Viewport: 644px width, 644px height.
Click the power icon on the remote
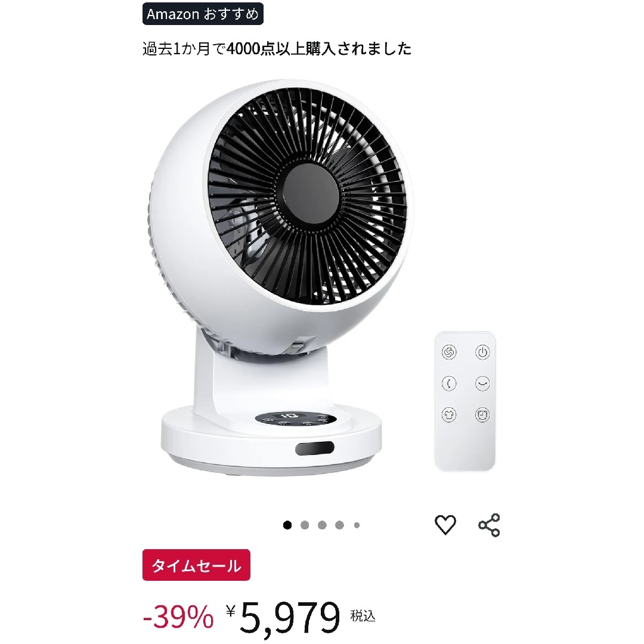[x=482, y=352]
